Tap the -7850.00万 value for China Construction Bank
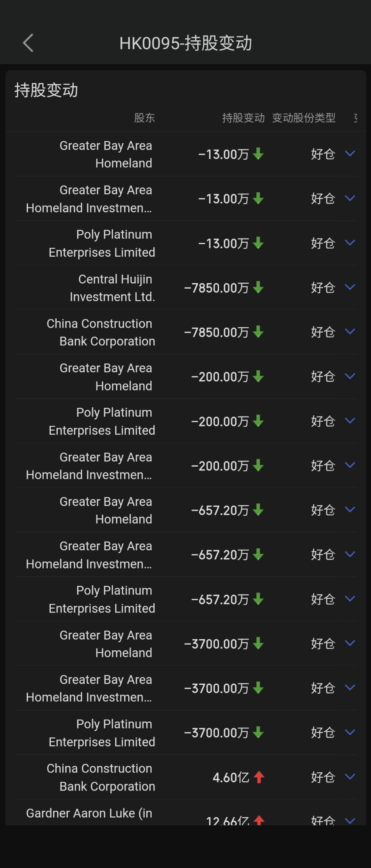This screenshot has height=868, width=371. 216,332
